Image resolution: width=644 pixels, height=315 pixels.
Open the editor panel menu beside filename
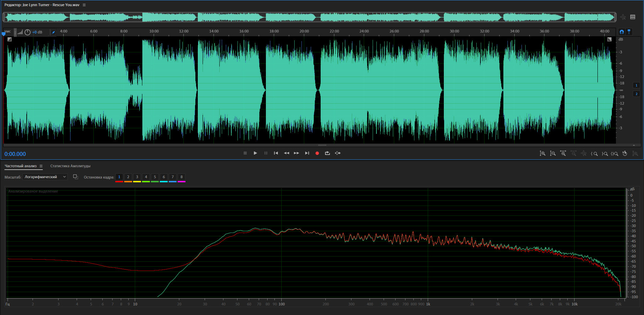click(x=84, y=5)
